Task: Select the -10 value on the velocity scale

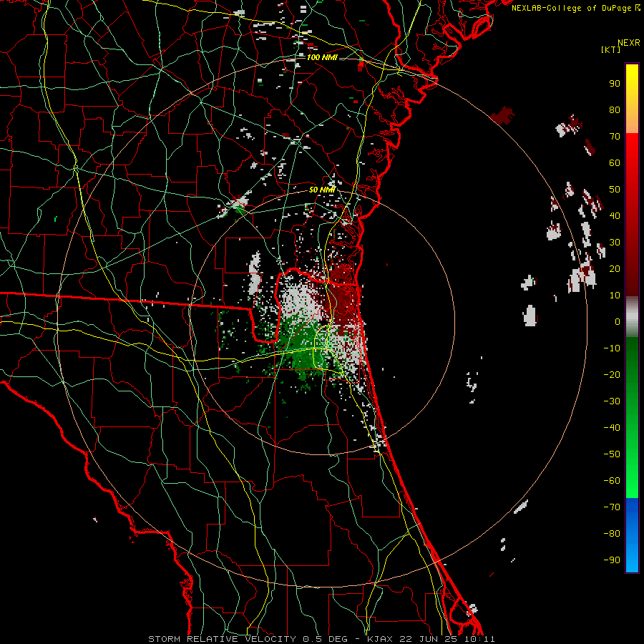Action: pyautogui.click(x=612, y=348)
